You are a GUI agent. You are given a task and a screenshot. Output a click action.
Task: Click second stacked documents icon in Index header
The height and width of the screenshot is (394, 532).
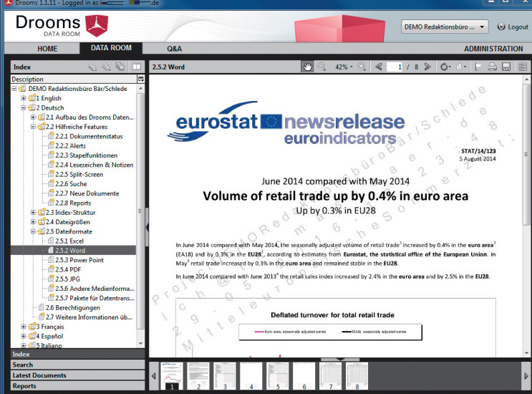coord(106,67)
